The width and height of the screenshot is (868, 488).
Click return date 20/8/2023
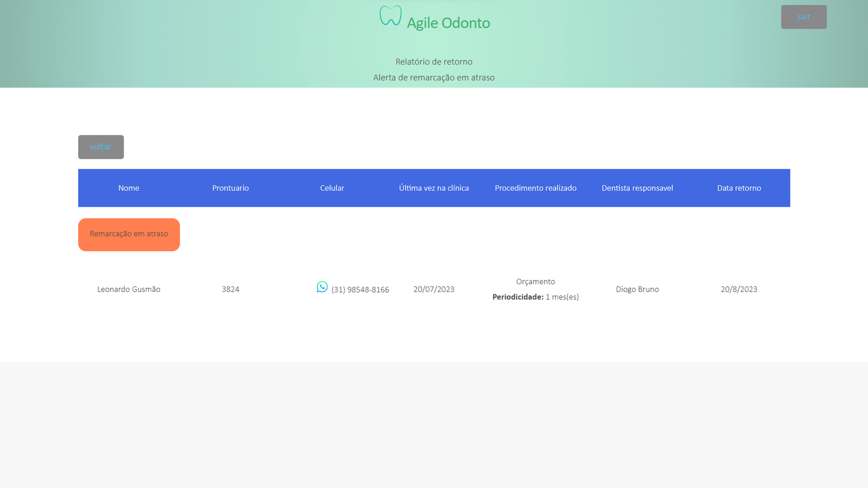tap(739, 290)
